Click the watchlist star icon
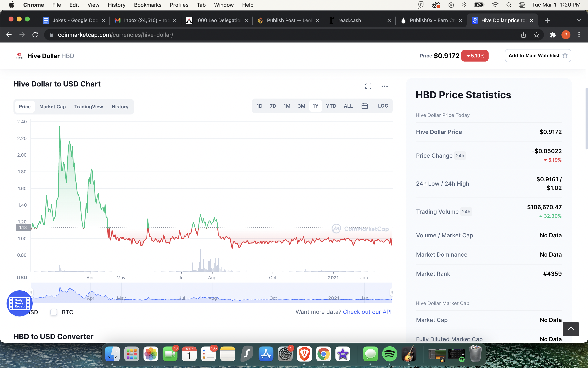Screen dimensions: 588x368 point(565,55)
